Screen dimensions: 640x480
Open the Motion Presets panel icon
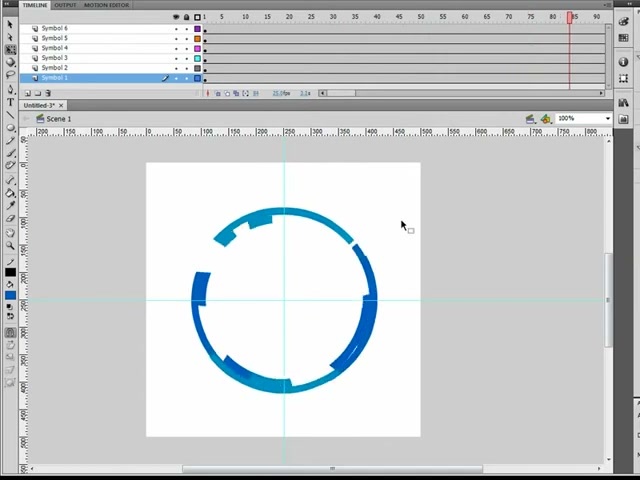623,119
